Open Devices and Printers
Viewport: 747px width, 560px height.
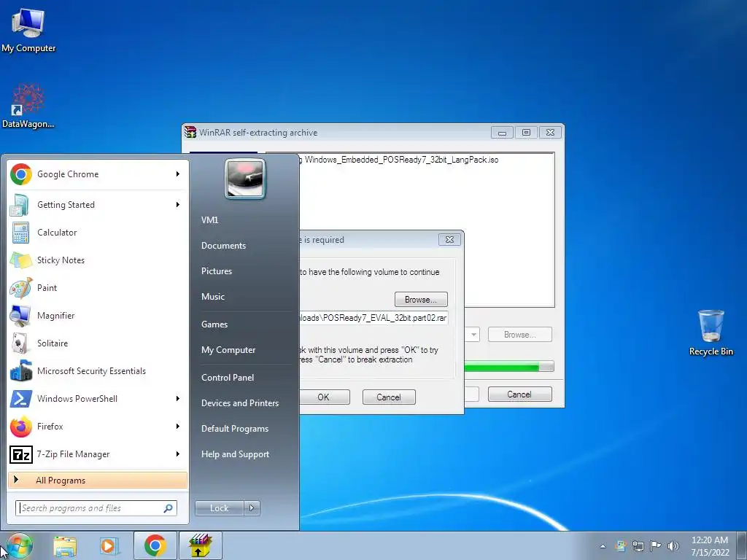239,403
